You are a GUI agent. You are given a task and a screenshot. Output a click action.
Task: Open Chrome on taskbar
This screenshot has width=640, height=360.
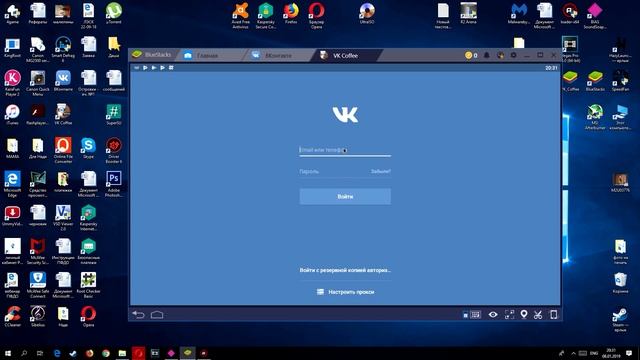pos(106,353)
